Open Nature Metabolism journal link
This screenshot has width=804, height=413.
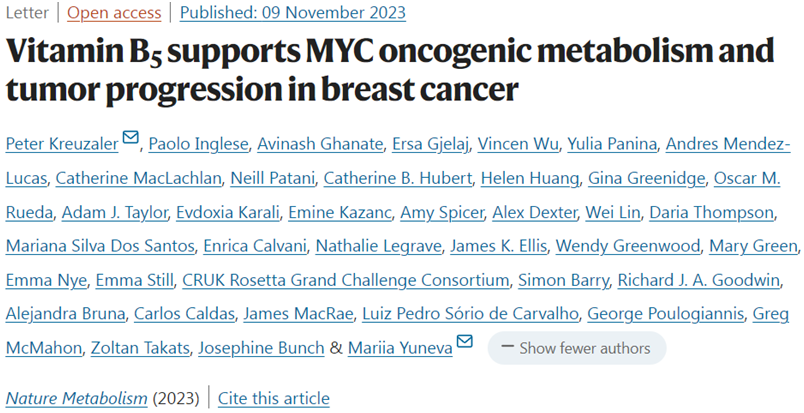pyautogui.click(x=76, y=398)
